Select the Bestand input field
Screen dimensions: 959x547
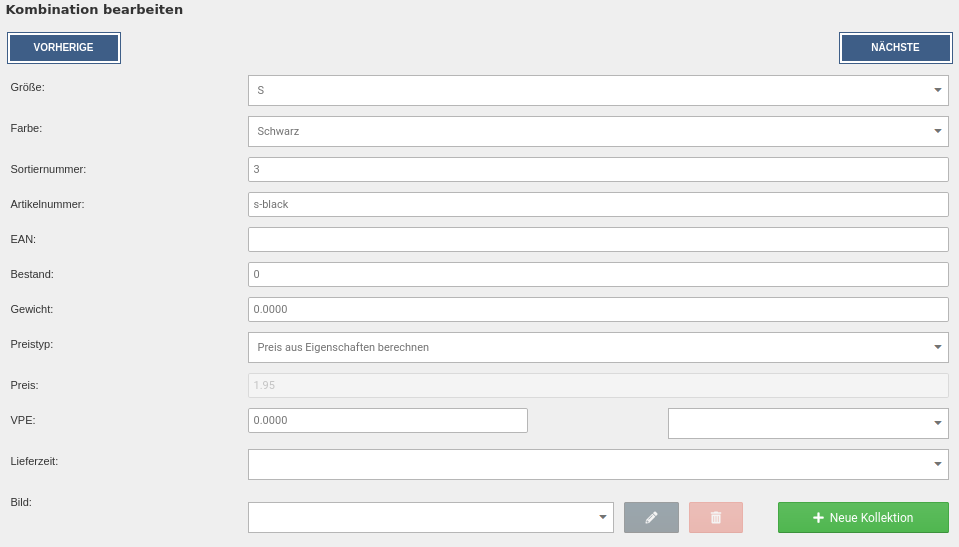click(x=597, y=274)
